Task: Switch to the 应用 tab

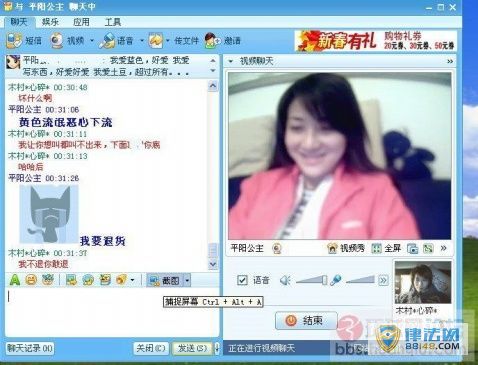Action: tap(81, 22)
